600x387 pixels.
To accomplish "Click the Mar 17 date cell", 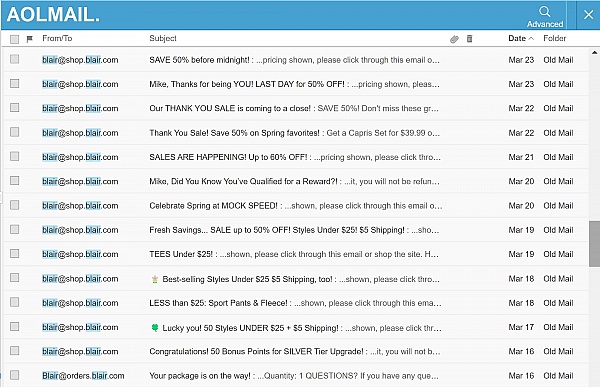I will coord(521,327).
